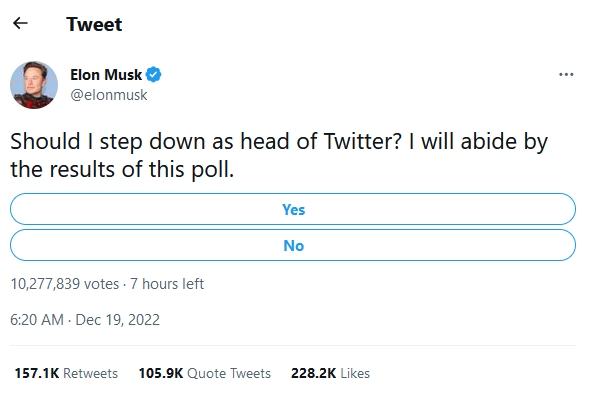Click the 7 hours left text
This screenshot has width=591, height=395.
(167, 284)
